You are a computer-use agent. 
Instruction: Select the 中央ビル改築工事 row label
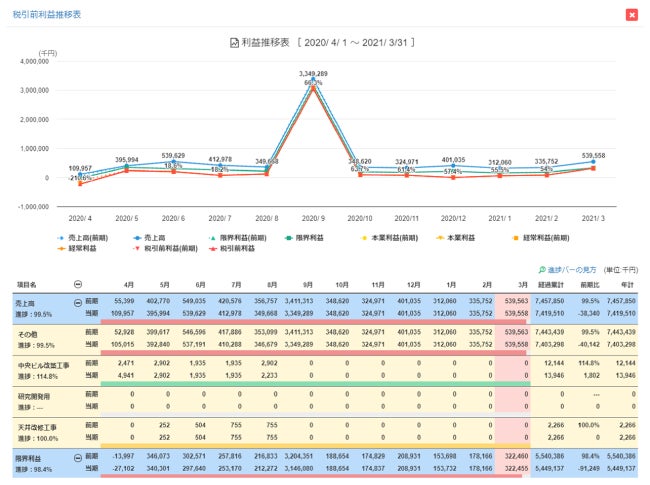coord(44,365)
